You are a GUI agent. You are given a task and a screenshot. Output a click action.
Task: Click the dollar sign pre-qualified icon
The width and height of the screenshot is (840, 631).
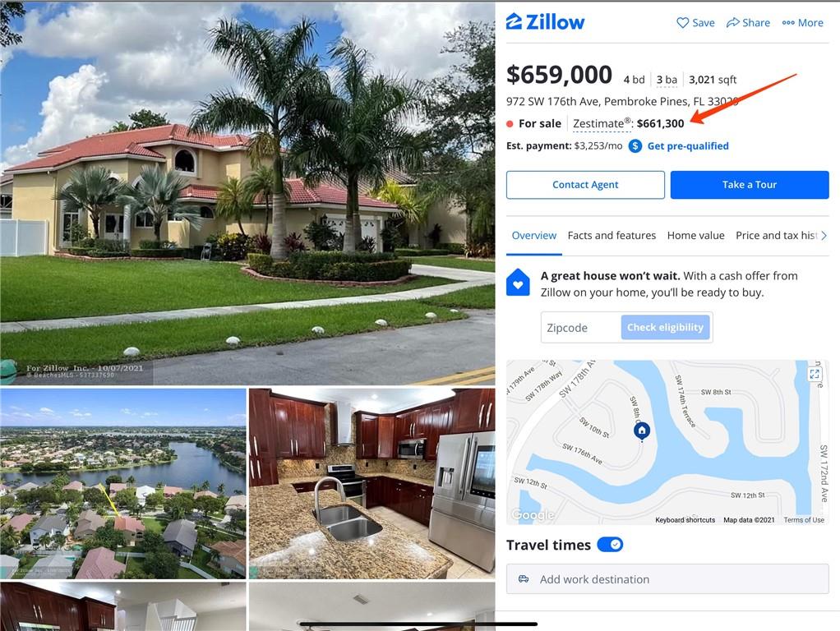635,145
